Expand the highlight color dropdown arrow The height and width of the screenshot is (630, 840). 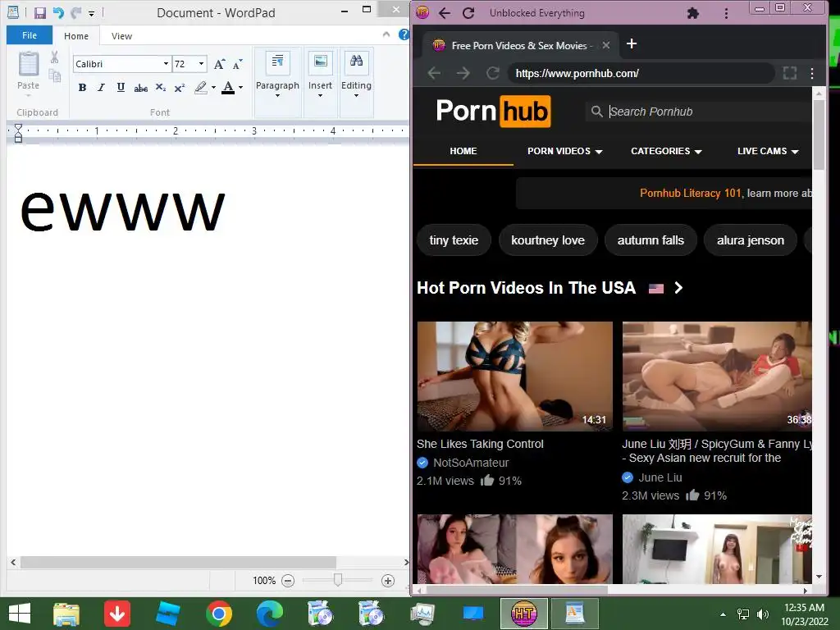[214, 87]
